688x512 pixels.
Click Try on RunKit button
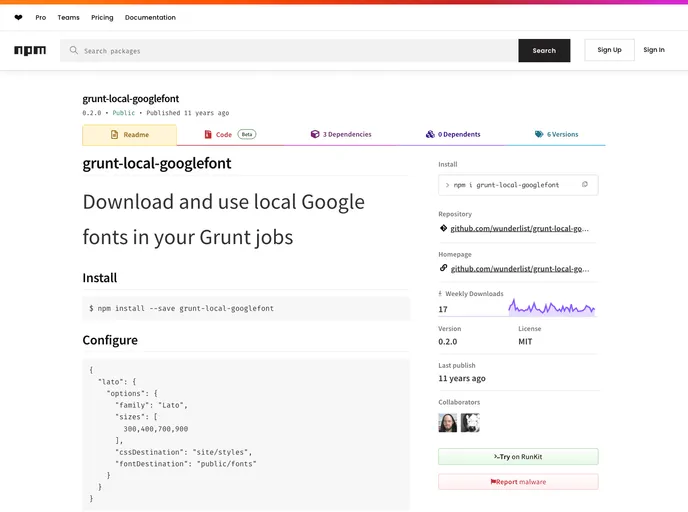coord(518,457)
